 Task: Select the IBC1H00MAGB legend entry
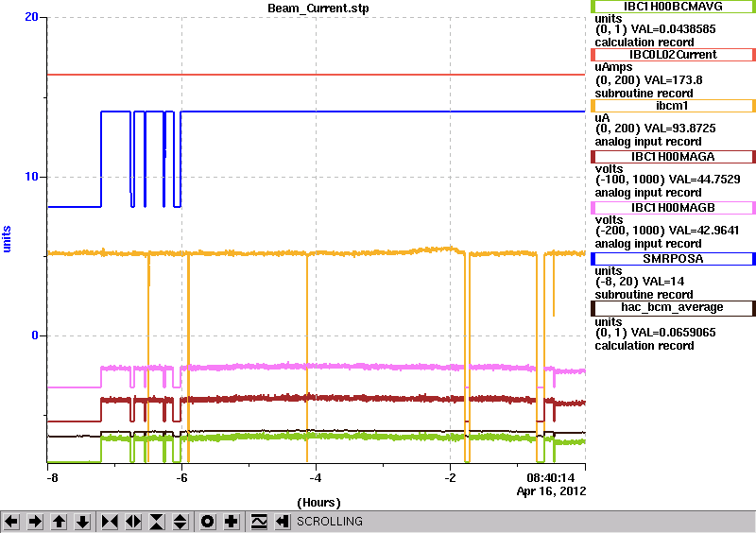[x=673, y=208]
